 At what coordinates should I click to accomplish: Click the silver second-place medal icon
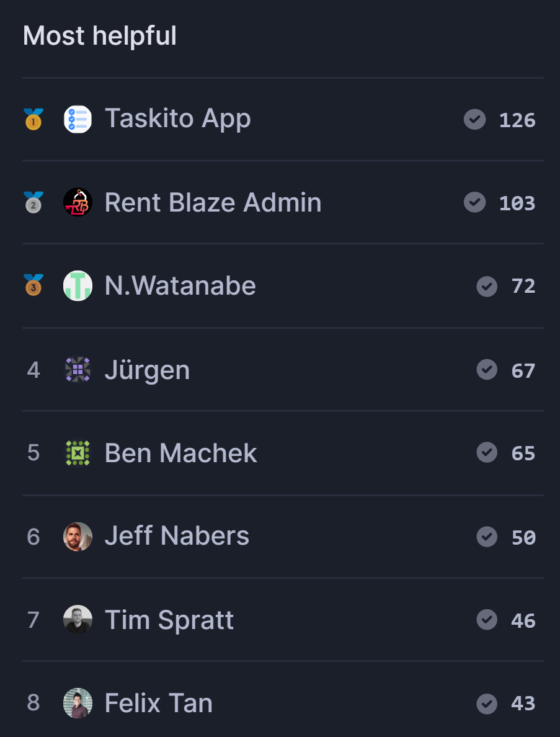point(33,203)
